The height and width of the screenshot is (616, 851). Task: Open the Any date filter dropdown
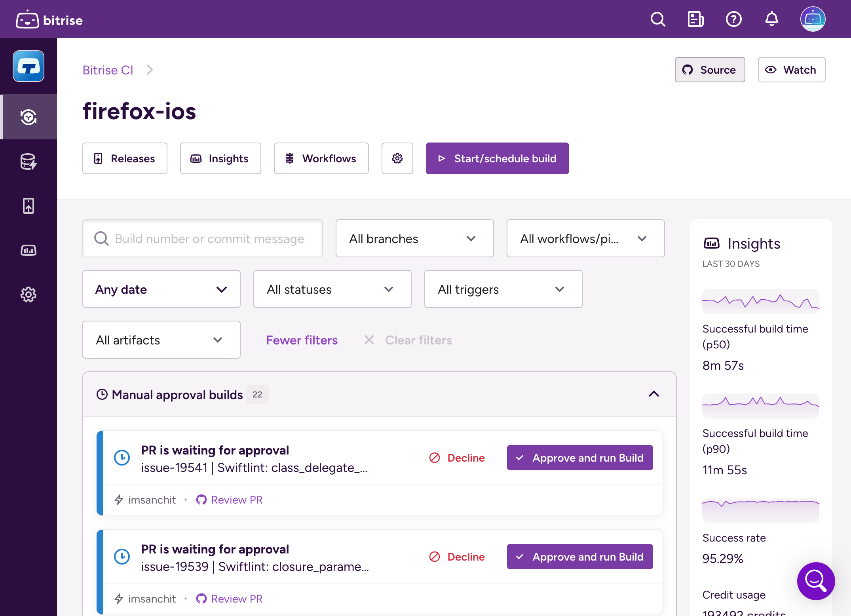coord(161,289)
